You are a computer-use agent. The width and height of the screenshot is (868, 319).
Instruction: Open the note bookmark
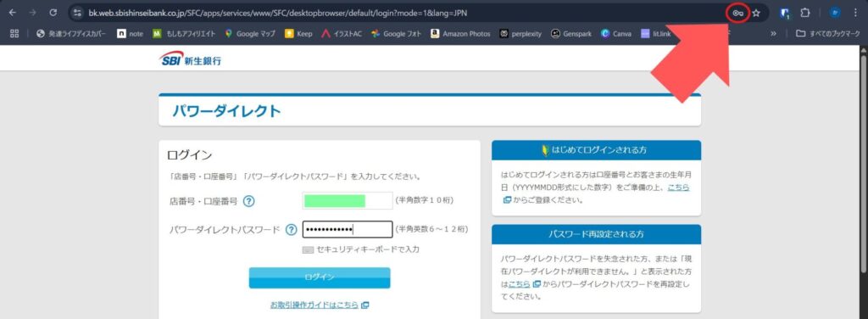click(130, 34)
